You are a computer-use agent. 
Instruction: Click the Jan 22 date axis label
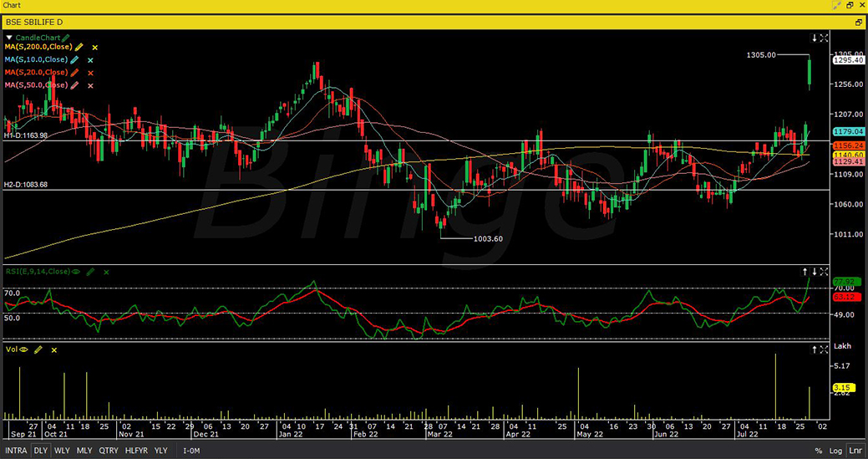pyautogui.click(x=290, y=436)
